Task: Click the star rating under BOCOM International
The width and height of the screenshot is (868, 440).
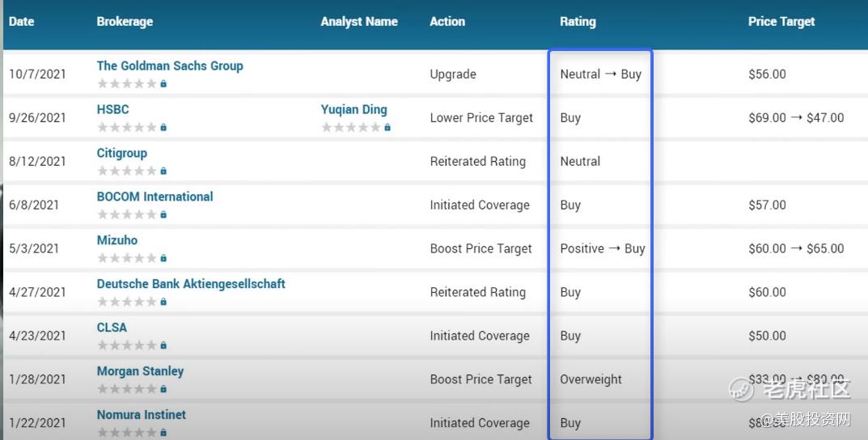Action: (x=127, y=214)
